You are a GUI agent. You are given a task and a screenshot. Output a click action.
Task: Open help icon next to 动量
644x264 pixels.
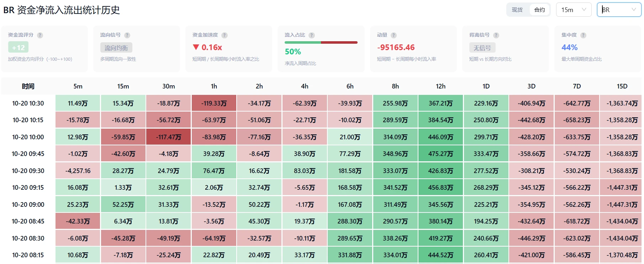(x=394, y=35)
